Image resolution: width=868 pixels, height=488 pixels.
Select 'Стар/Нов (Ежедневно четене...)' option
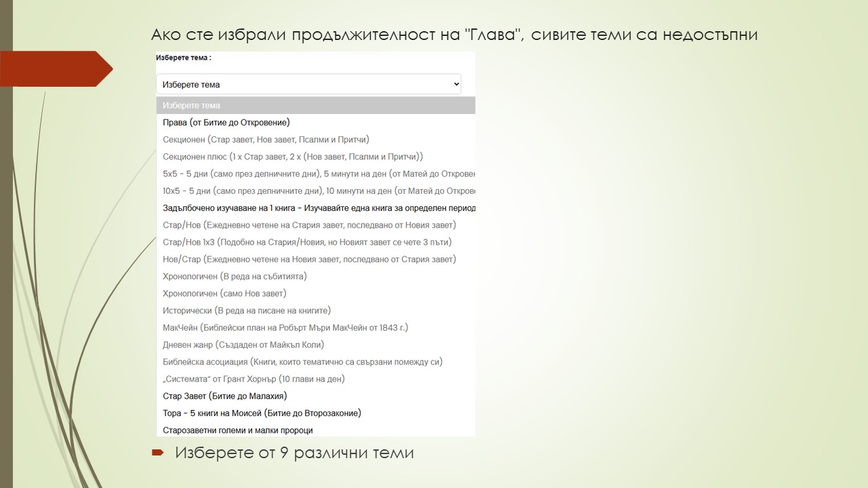coord(309,225)
